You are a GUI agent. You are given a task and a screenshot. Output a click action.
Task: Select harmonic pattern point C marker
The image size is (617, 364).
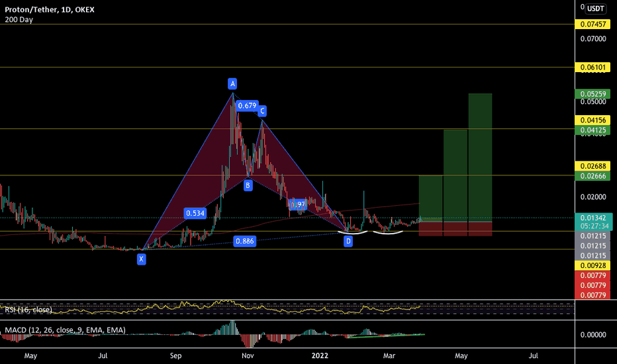262,111
